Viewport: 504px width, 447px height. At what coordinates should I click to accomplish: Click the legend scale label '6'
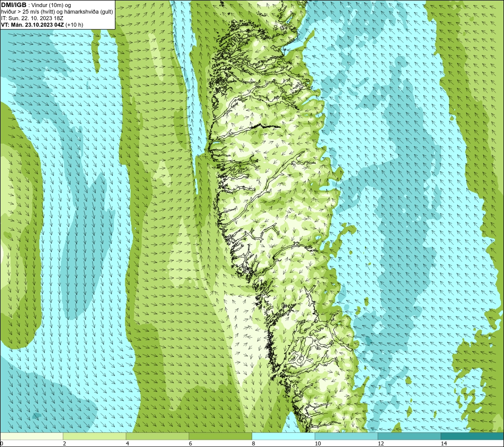[191, 443]
